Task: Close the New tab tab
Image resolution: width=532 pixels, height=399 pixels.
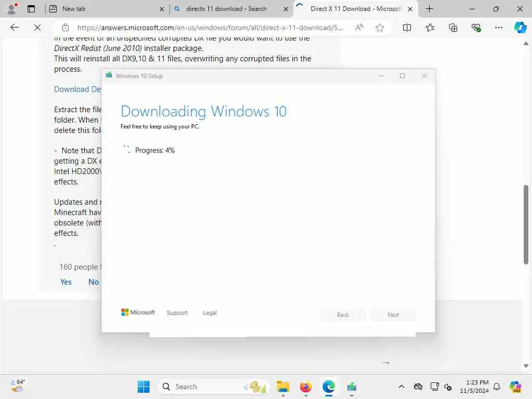Action: [x=162, y=9]
